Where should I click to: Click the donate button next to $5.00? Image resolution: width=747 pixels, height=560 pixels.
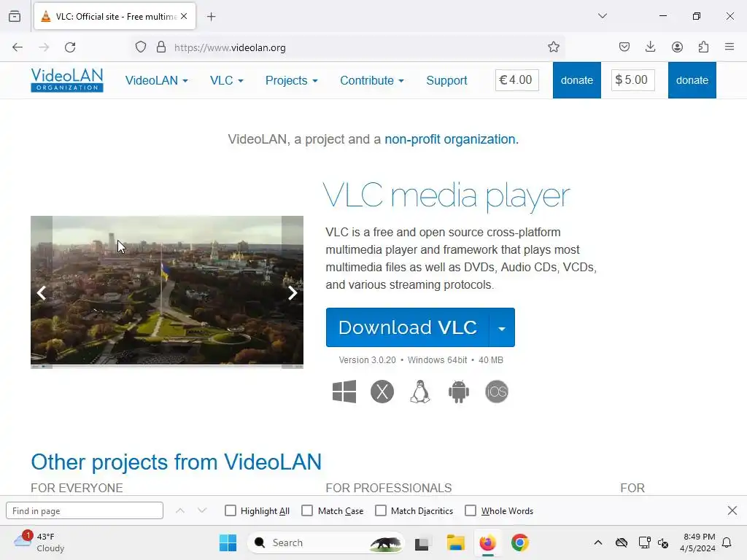click(692, 80)
